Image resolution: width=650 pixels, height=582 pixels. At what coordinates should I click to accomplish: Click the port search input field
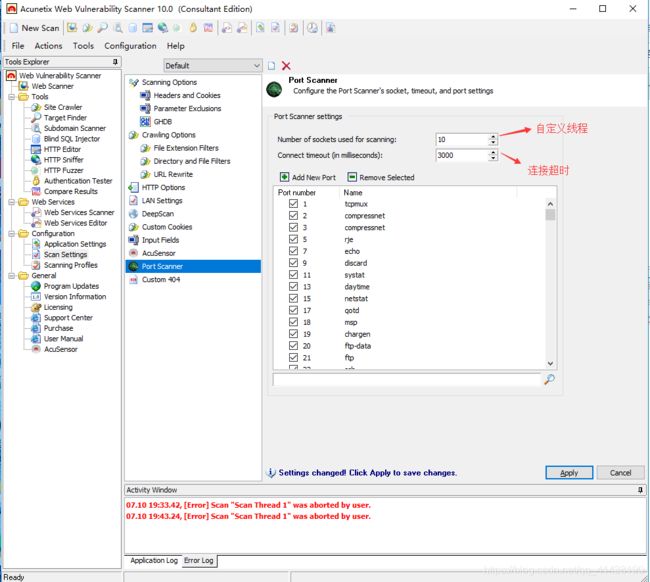pyautogui.click(x=407, y=379)
